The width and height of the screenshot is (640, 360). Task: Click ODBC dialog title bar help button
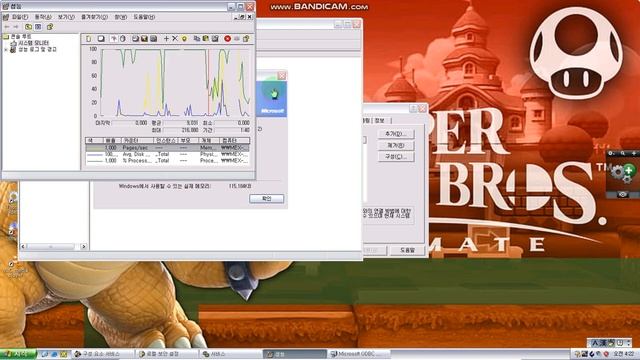413,108
